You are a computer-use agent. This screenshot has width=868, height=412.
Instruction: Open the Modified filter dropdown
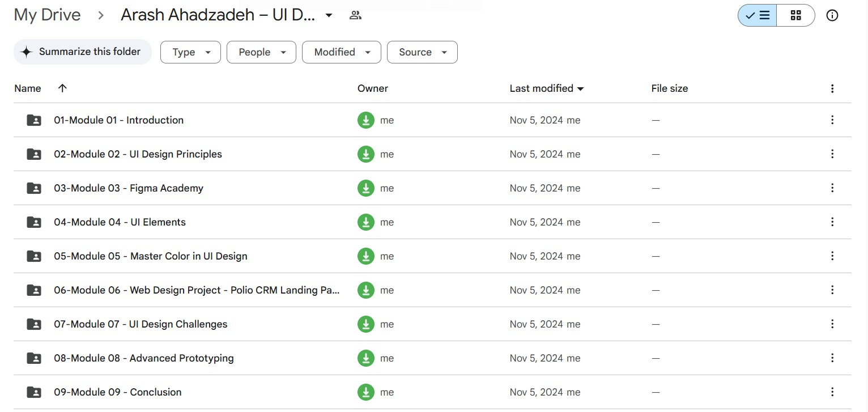click(x=341, y=52)
